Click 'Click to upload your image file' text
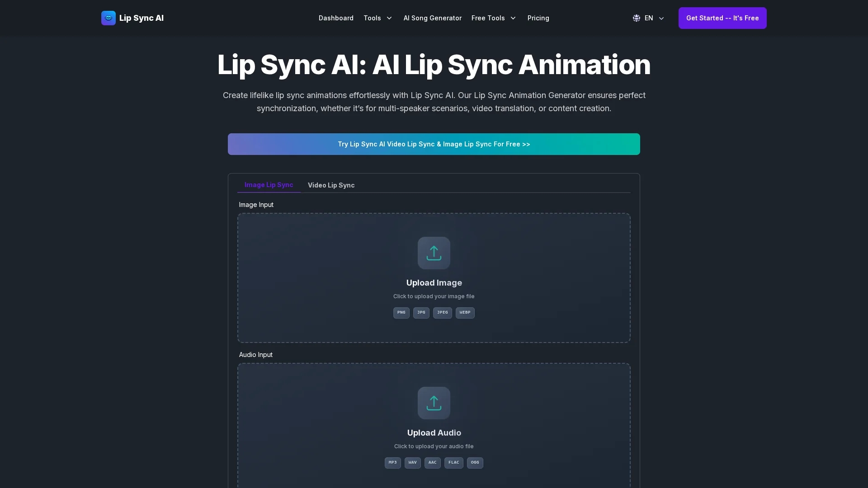This screenshot has width=868, height=488. [x=434, y=296]
